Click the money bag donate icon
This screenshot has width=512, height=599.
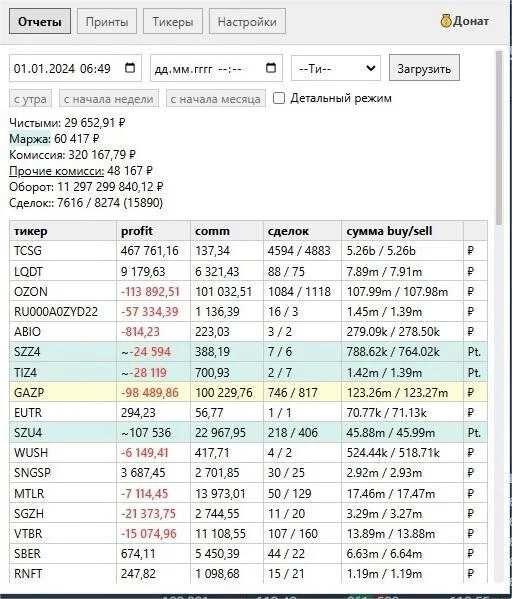pyautogui.click(x=446, y=21)
